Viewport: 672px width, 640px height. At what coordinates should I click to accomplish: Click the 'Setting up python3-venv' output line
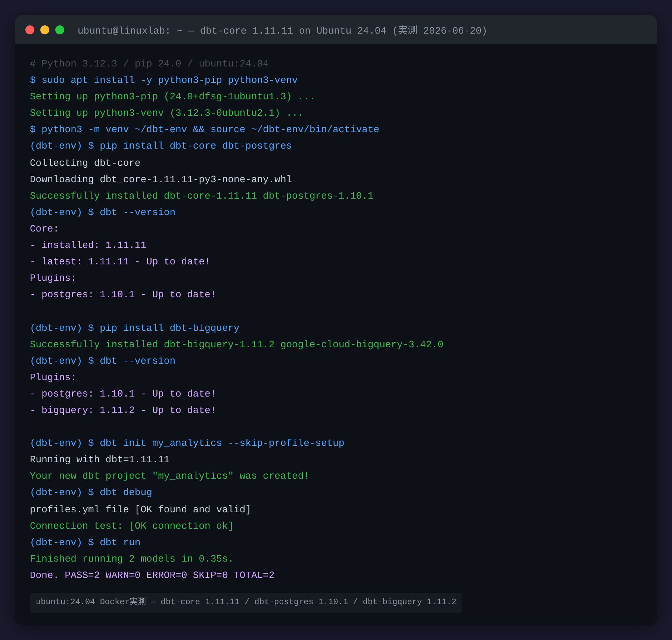167,113
